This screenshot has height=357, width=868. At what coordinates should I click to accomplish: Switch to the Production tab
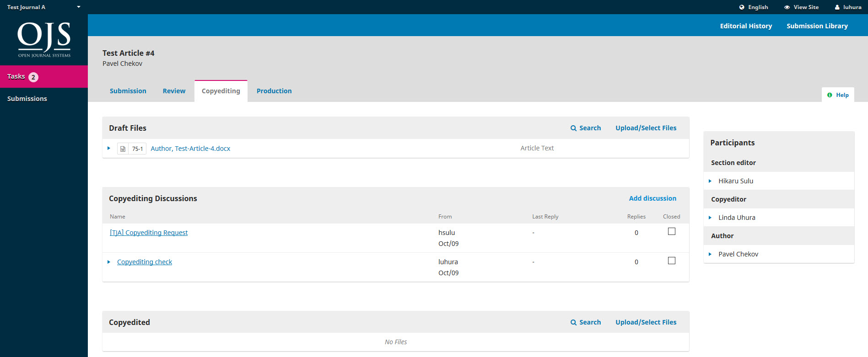click(x=274, y=91)
